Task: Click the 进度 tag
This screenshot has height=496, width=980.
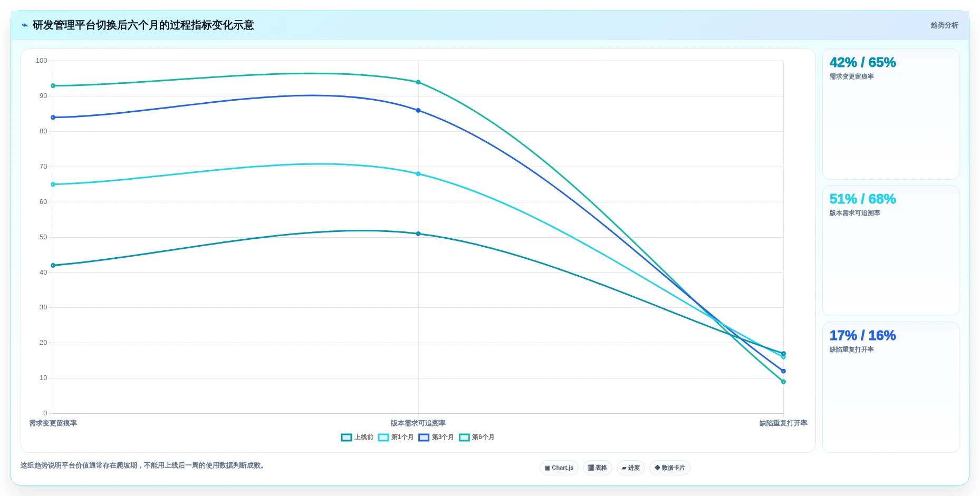Action: (x=631, y=468)
